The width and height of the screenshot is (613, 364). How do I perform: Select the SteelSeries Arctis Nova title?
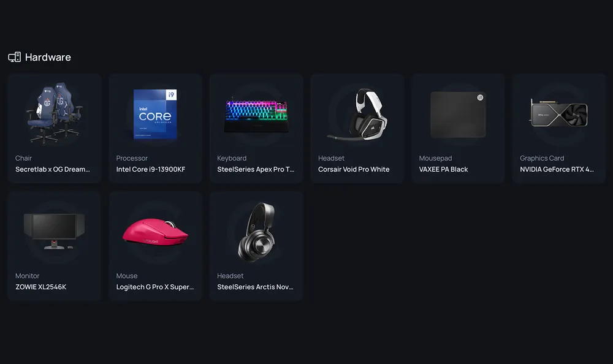255,287
